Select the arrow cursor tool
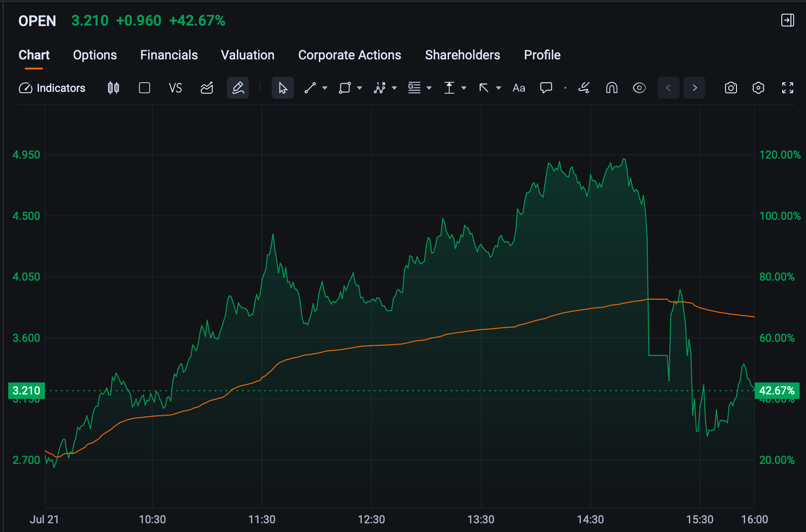The height and width of the screenshot is (532, 806). [x=283, y=88]
